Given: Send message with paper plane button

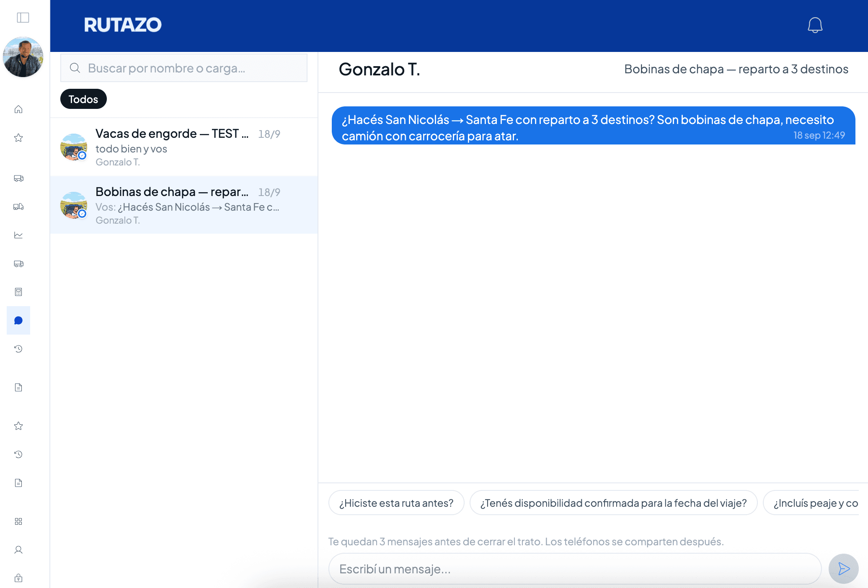Looking at the screenshot, I should pyautogui.click(x=844, y=569).
